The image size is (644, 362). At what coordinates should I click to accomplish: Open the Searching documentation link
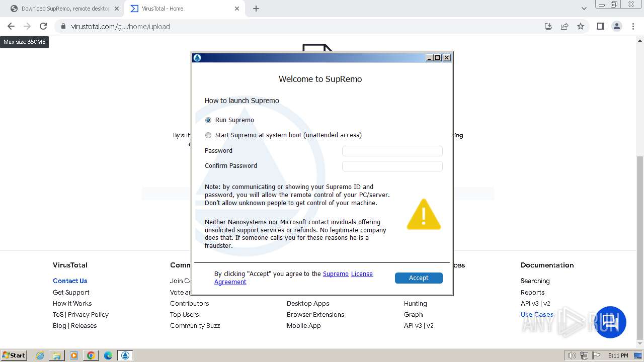click(x=535, y=281)
